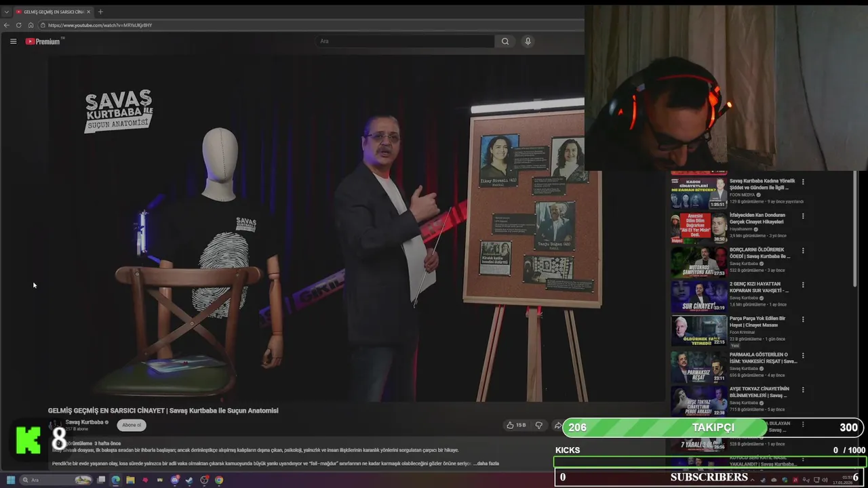This screenshot has height=488, width=868.
Task: Open Discord from the taskbar
Action: coord(175,480)
